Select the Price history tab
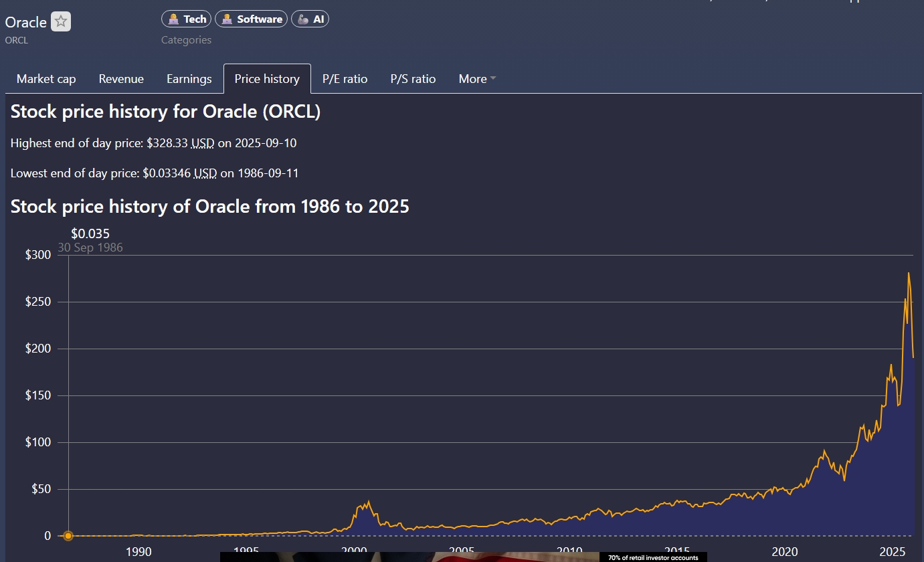The image size is (924, 562). [267, 79]
